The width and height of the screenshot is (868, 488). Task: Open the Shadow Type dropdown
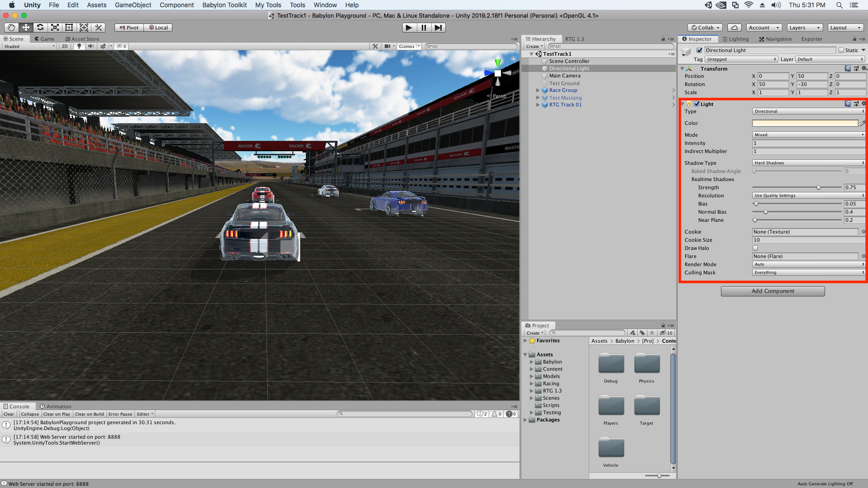[x=808, y=163]
